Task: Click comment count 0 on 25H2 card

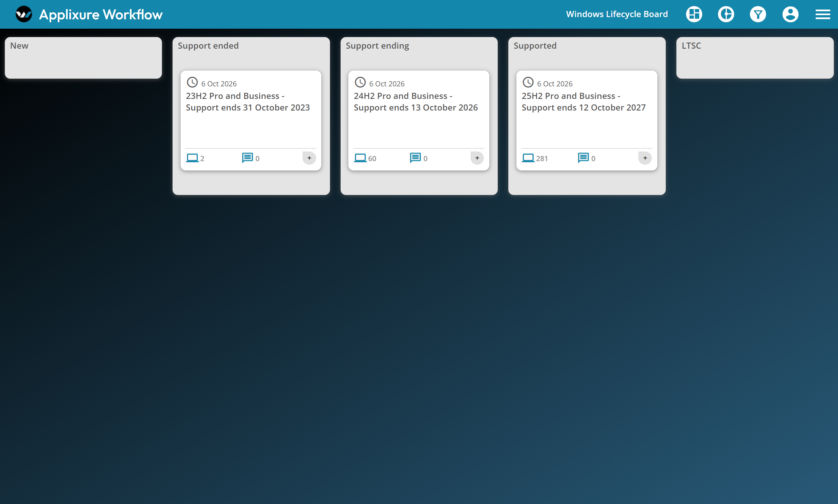Action: [593, 159]
